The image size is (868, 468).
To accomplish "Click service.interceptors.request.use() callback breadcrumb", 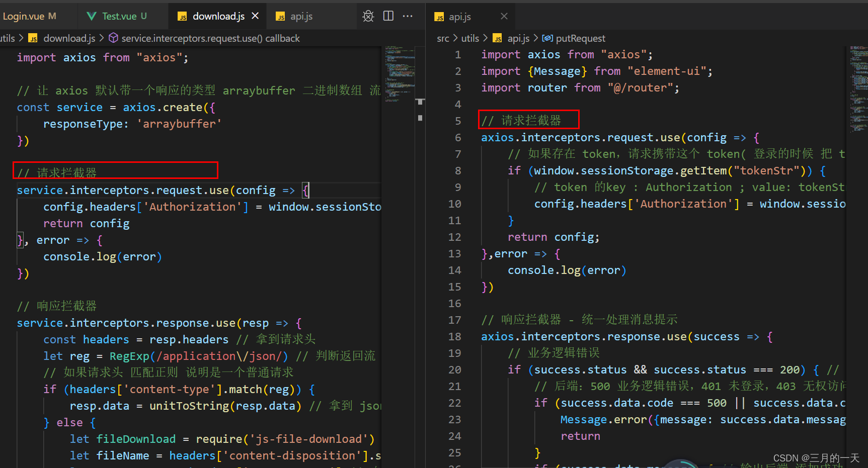I will (210, 38).
